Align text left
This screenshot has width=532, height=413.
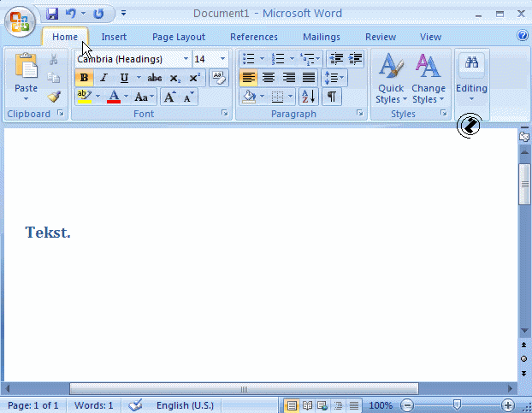(248, 78)
